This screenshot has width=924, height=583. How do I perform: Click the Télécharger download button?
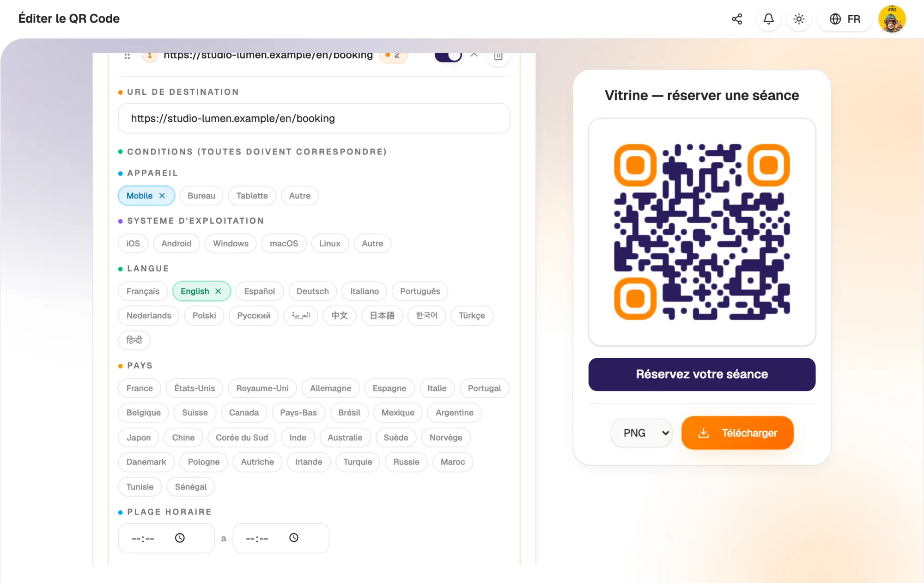737,433
